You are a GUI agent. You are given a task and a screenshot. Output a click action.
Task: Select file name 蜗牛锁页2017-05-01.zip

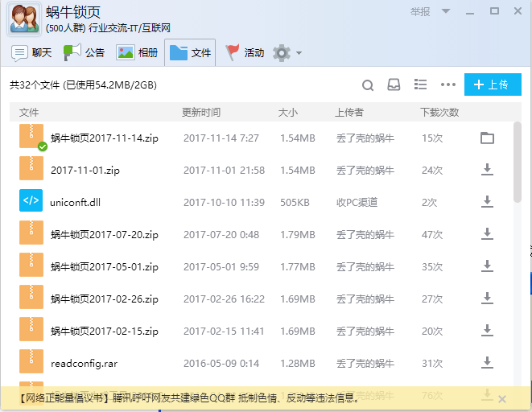pos(105,267)
